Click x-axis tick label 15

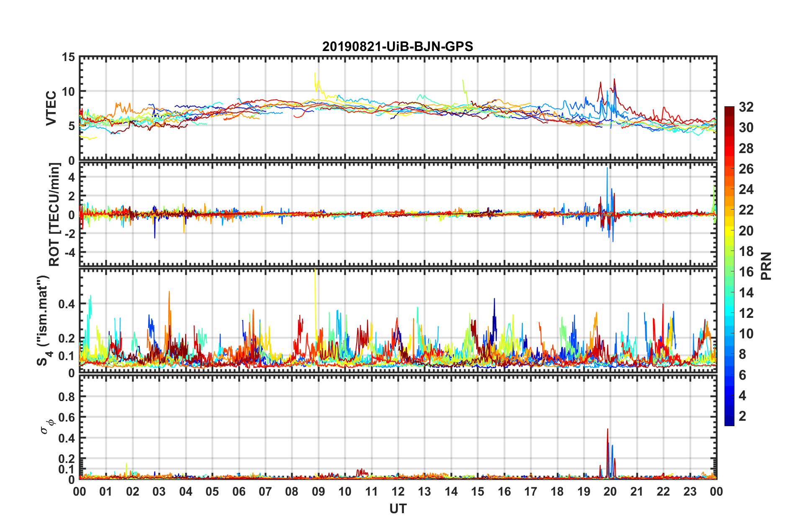(x=478, y=491)
